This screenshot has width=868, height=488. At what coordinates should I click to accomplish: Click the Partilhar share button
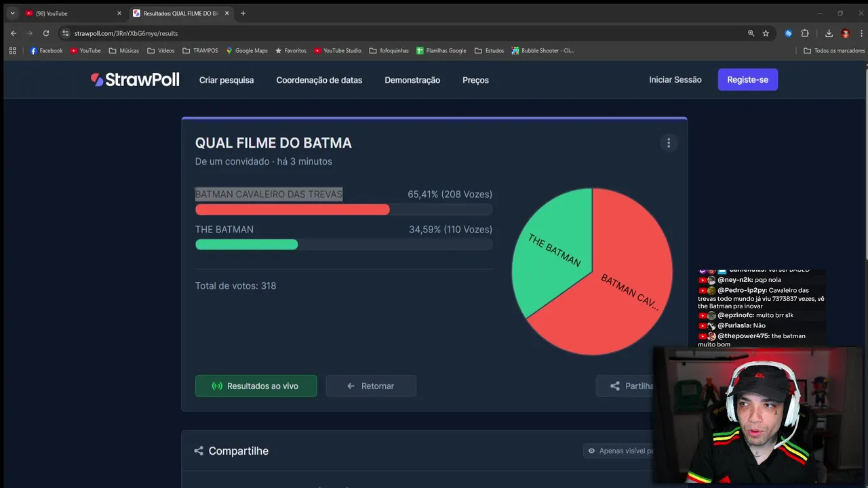[625, 386]
